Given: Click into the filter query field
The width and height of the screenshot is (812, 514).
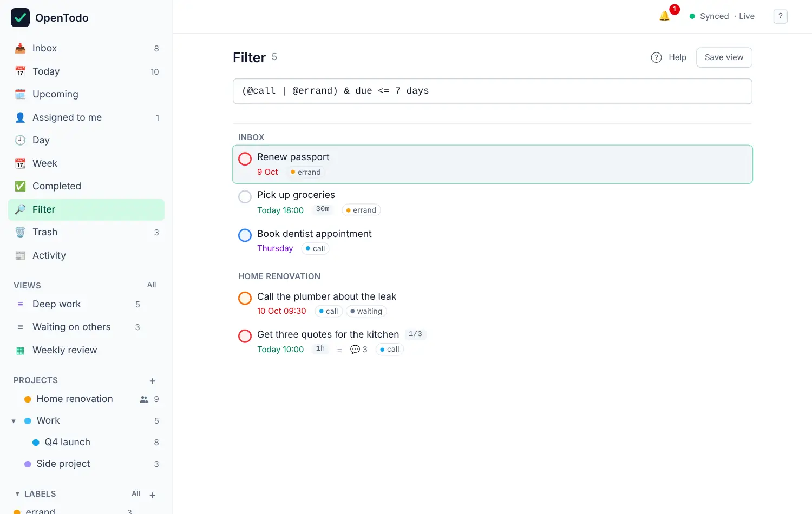Looking at the screenshot, I should click(492, 91).
